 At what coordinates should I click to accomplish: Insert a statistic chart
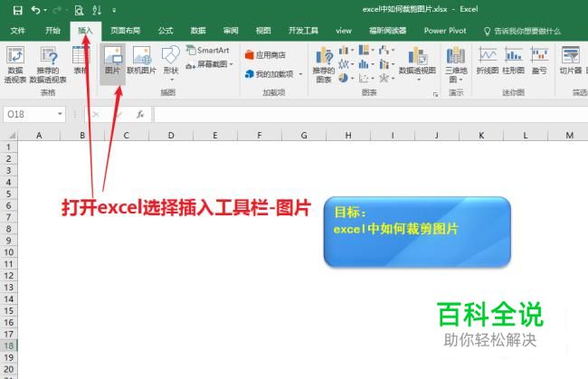366,64
